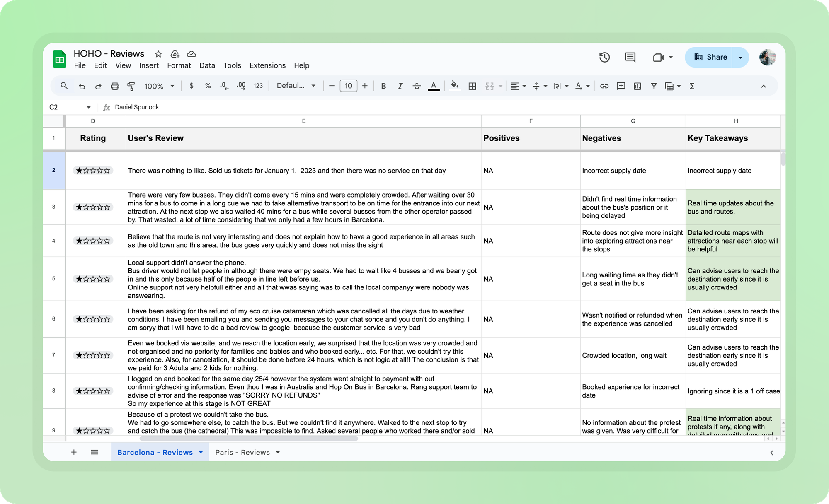The image size is (829, 504).
Task: Open version history clock icon
Action: [x=604, y=57]
